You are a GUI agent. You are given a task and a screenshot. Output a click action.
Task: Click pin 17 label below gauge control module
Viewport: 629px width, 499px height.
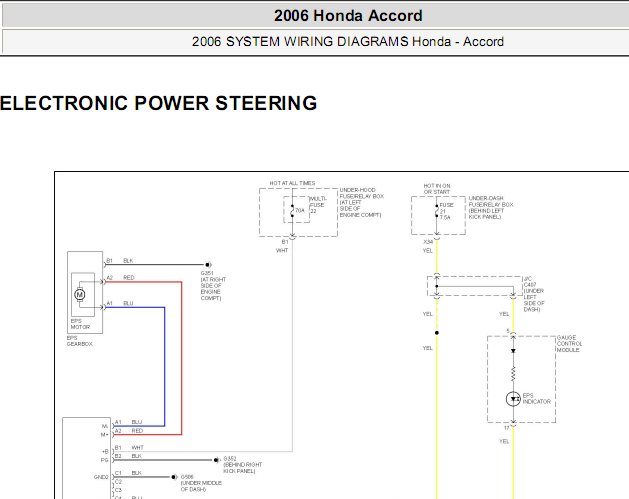click(507, 428)
